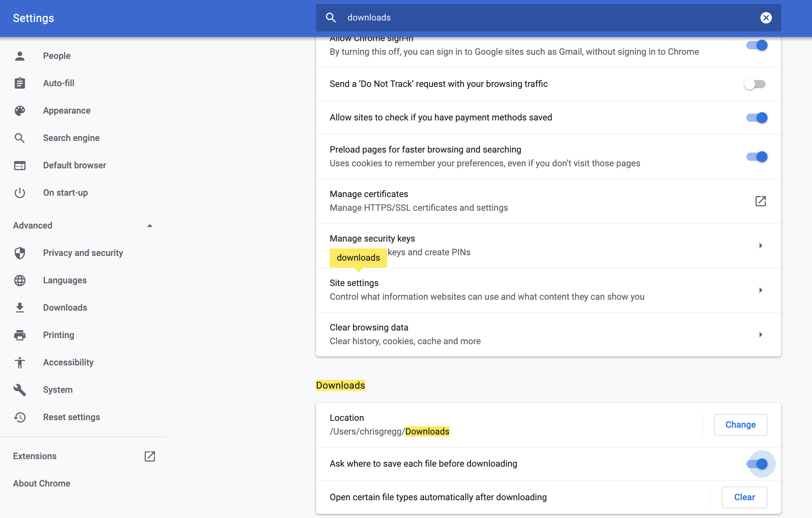Clear search with the X icon
The width and height of the screenshot is (812, 518).
766,18
